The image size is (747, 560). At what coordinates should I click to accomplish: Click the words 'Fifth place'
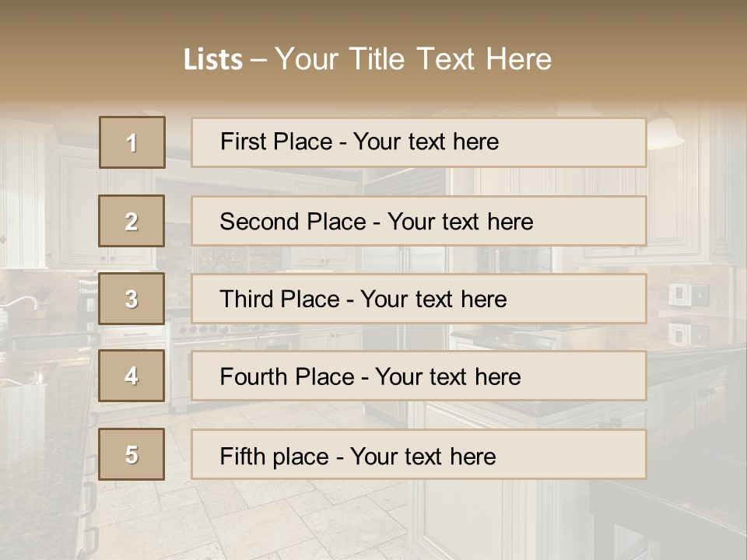(275, 457)
